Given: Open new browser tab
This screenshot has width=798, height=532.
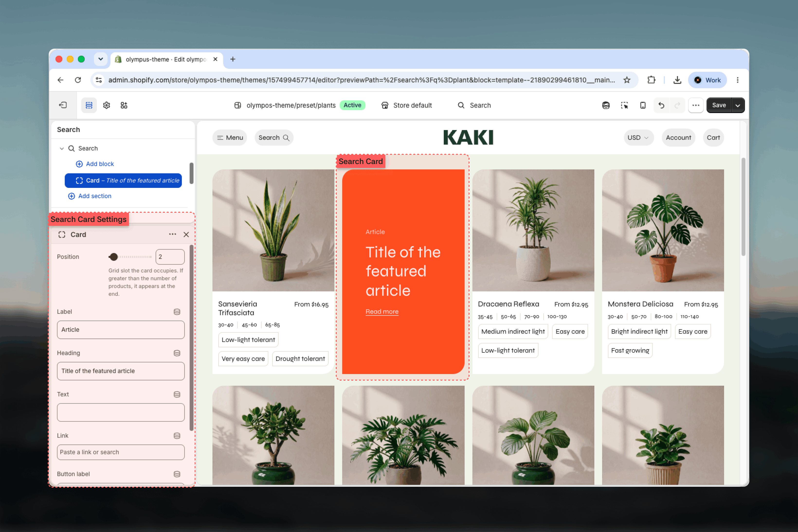Looking at the screenshot, I should [233, 59].
